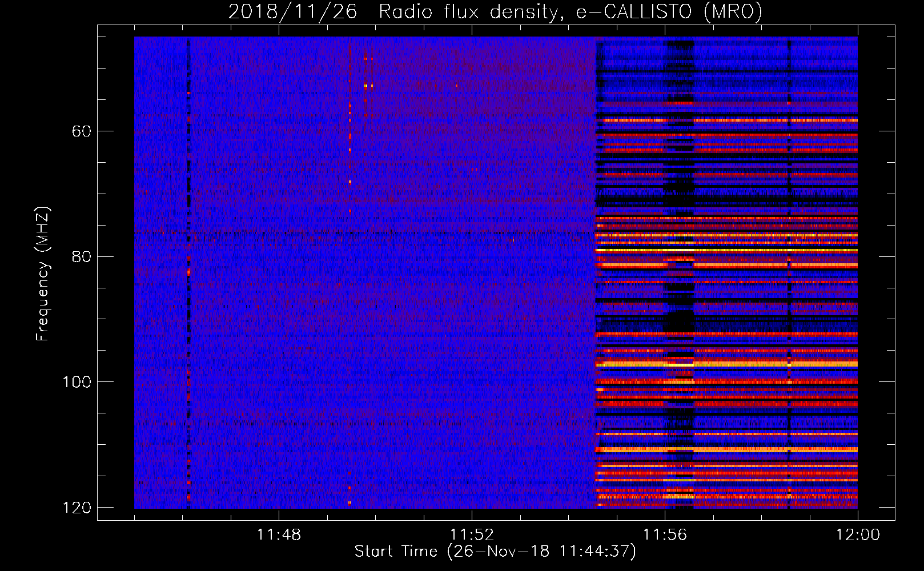Click the 11:48 time tick label

(x=279, y=535)
